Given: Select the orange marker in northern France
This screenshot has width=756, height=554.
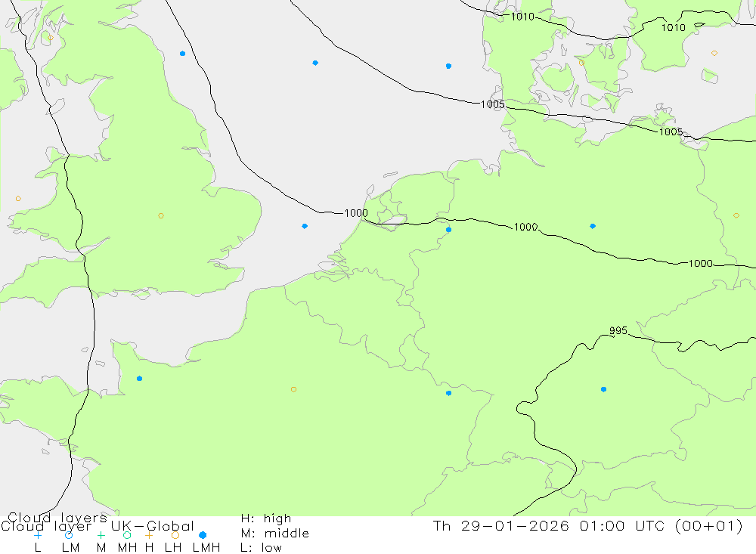Looking at the screenshot, I should coord(293,389).
